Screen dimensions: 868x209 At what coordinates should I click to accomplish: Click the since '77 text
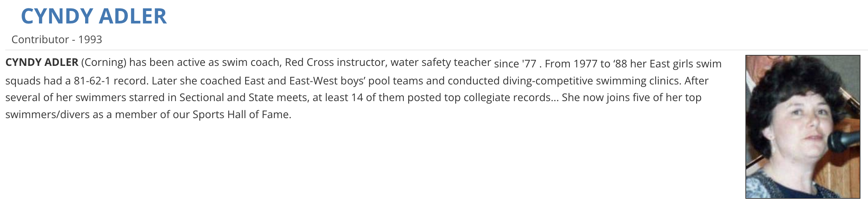tap(515, 64)
